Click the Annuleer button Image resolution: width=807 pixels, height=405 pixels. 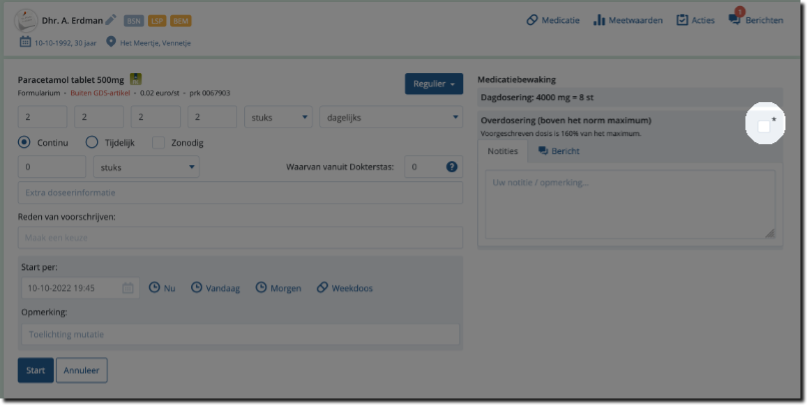click(x=81, y=370)
